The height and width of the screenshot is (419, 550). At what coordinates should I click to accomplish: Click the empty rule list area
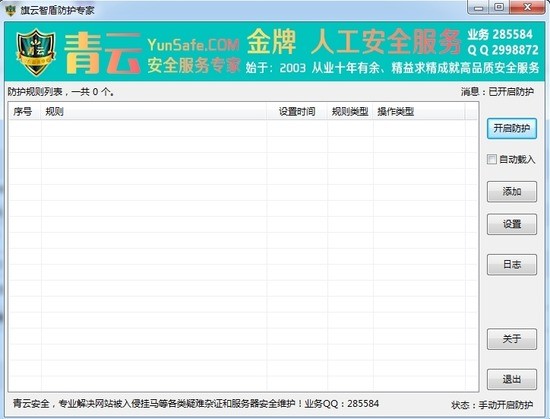click(x=243, y=255)
